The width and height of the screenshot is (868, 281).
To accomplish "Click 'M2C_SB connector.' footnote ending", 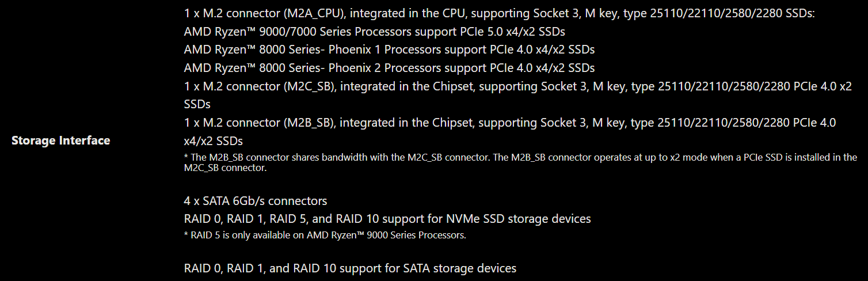I will (x=226, y=168).
